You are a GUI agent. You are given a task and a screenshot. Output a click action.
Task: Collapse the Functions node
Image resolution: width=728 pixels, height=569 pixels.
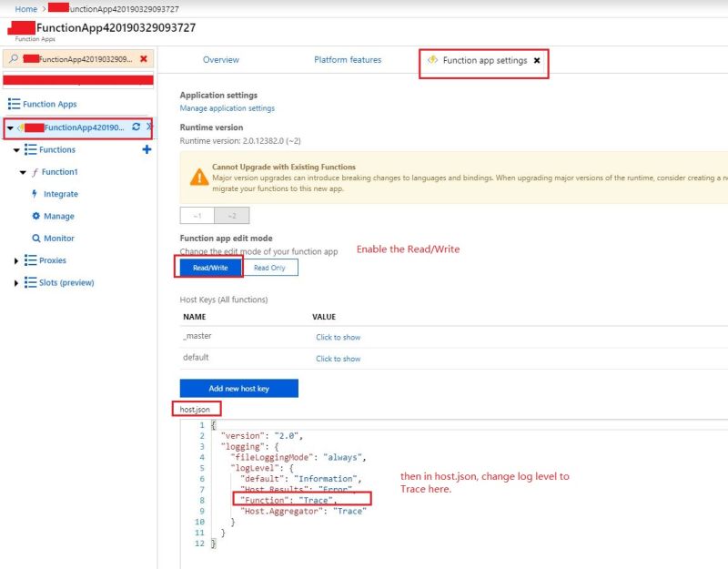pyautogui.click(x=18, y=149)
